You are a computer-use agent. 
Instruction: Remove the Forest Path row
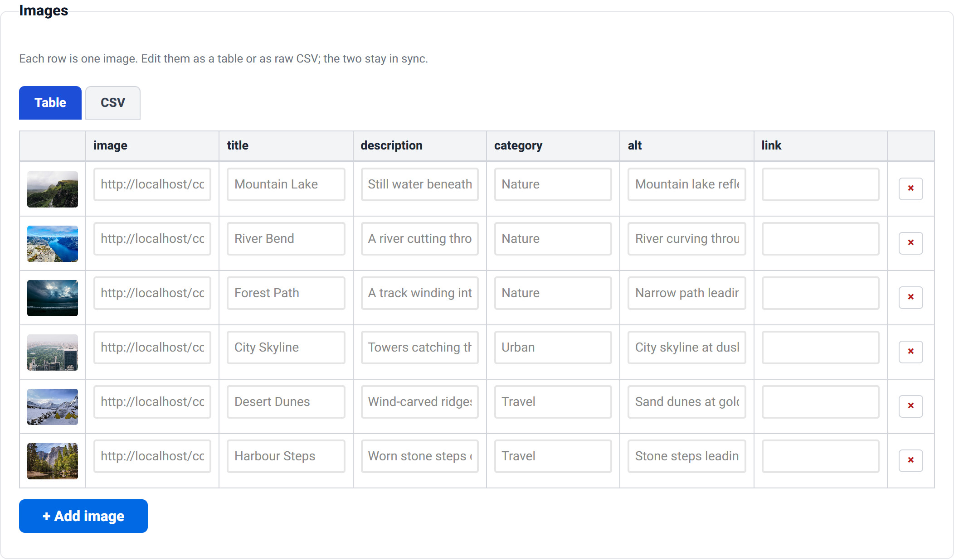pos(910,297)
